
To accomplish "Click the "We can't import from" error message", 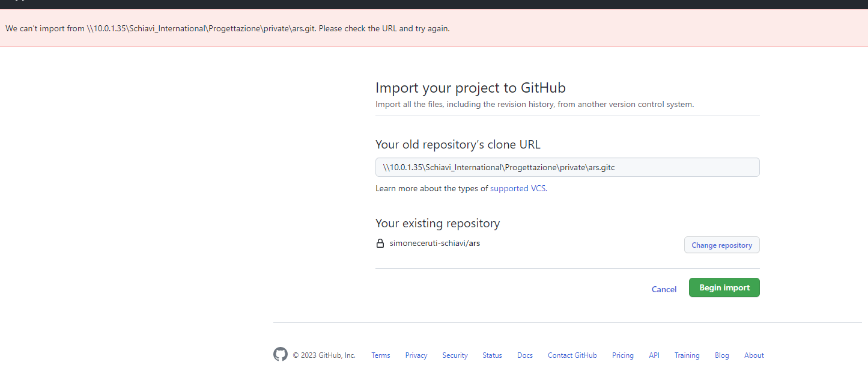I will coord(228,28).
